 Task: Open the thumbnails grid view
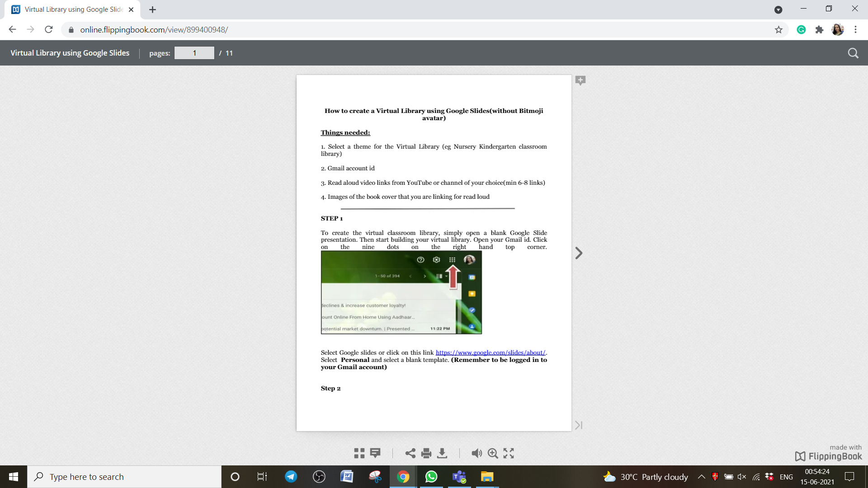359,453
